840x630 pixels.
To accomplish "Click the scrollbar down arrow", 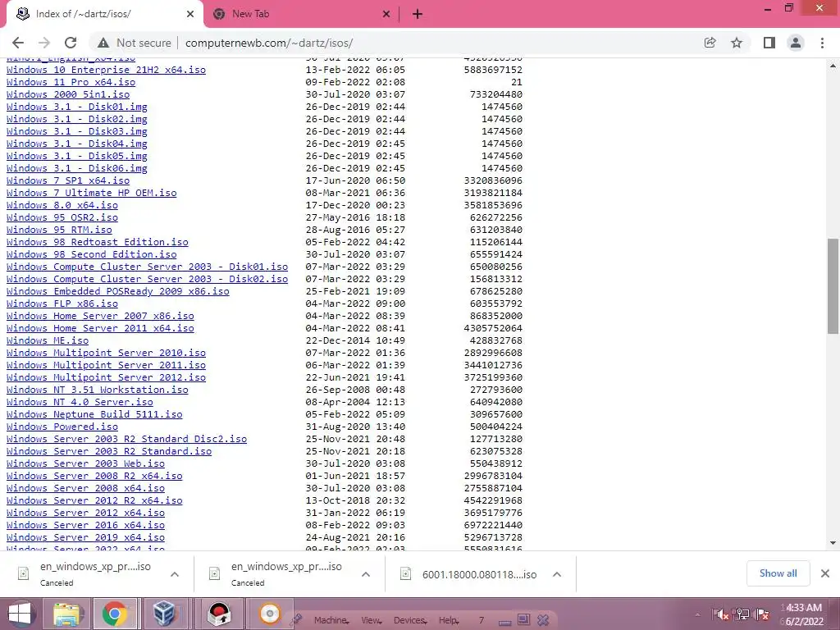I will point(833,543).
